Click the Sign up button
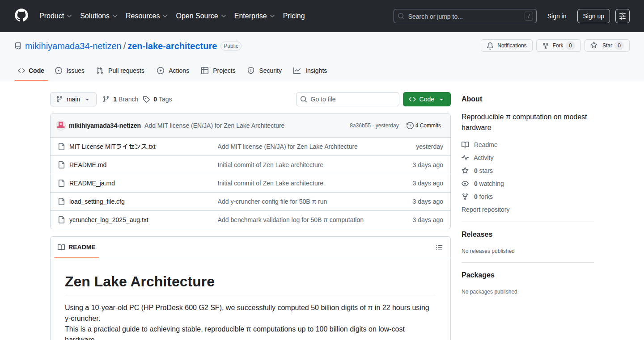 coord(593,16)
